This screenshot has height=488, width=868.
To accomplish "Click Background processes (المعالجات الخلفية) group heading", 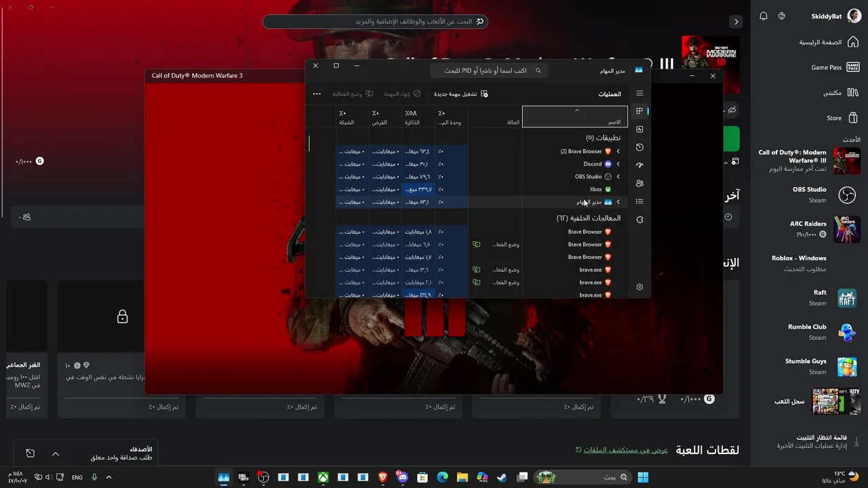I will [589, 218].
